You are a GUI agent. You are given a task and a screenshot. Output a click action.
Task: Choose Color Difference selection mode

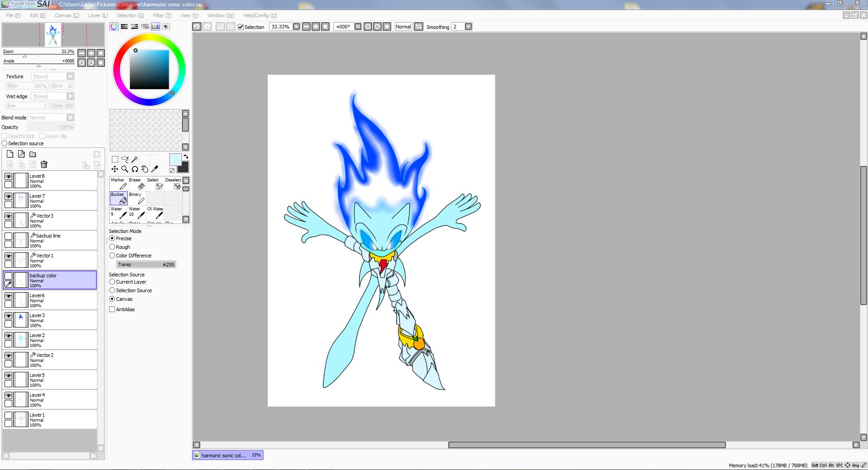click(x=112, y=256)
